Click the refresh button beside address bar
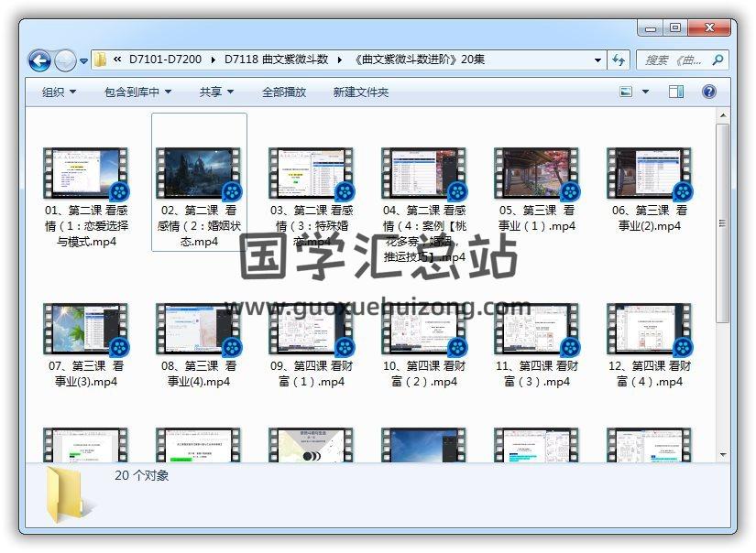Viewport: 756px width, 553px height. tap(619, 60)
